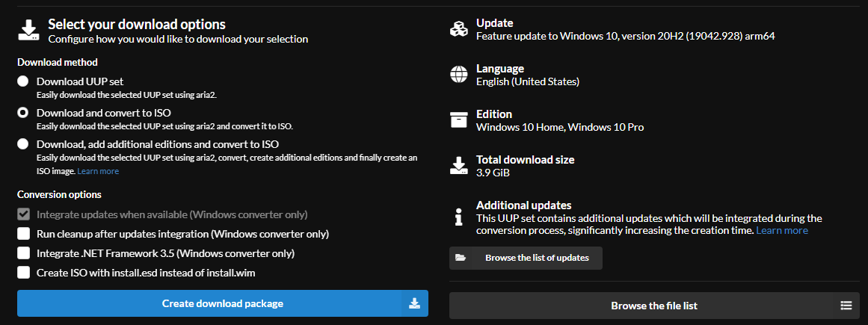Click the Configure how you would like text
The image size is (868, 325).
[x=178, y=40]
